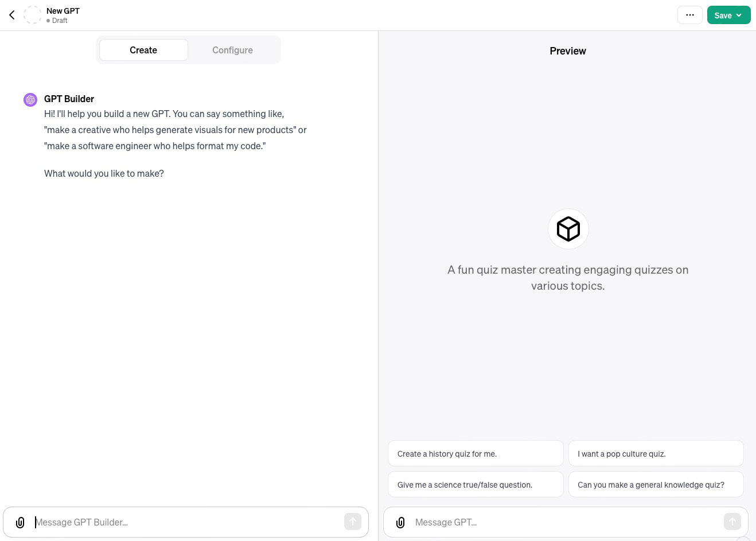Focus the Message GPT input field
The height and width of the screenshot is (541, 756).
coord(566,522)
